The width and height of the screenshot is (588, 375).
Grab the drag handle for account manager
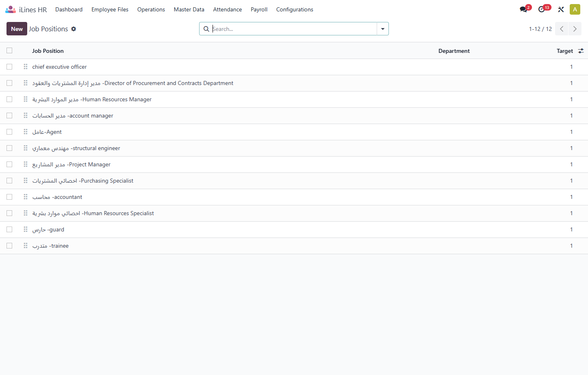coord(26,116)
